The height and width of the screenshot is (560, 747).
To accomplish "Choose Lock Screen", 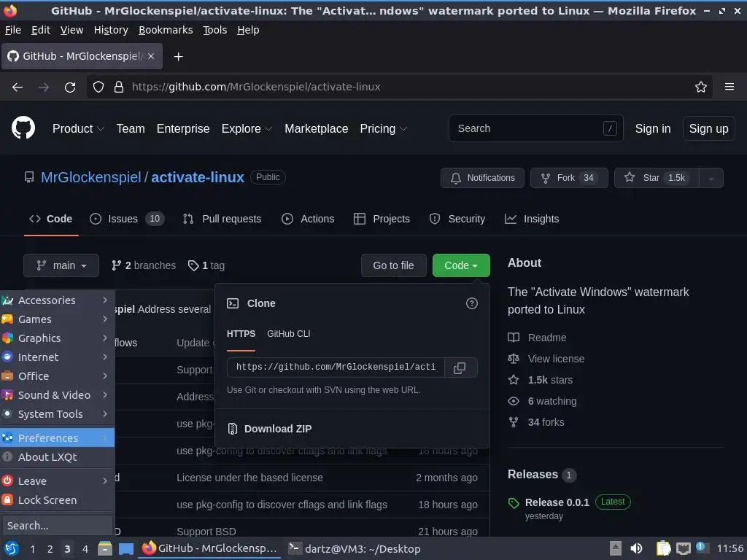I will (57, 500).
